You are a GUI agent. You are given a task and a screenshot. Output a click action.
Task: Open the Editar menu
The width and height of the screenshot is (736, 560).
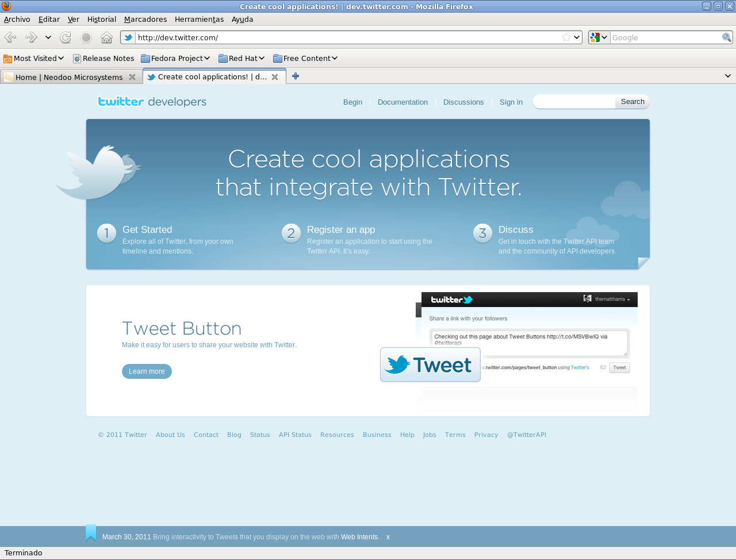point(49,19)
